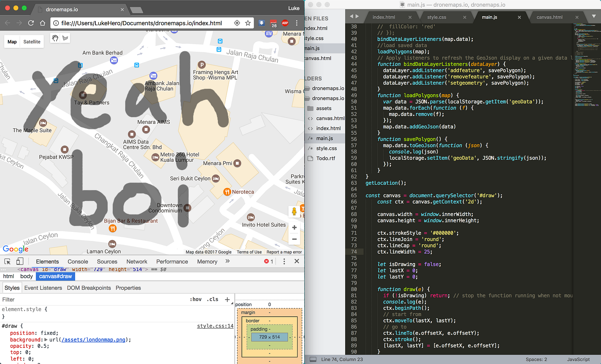Viewport: 601px width, 364px height.
Task: Open the style.css:14 source link
Action: [215, 326]
